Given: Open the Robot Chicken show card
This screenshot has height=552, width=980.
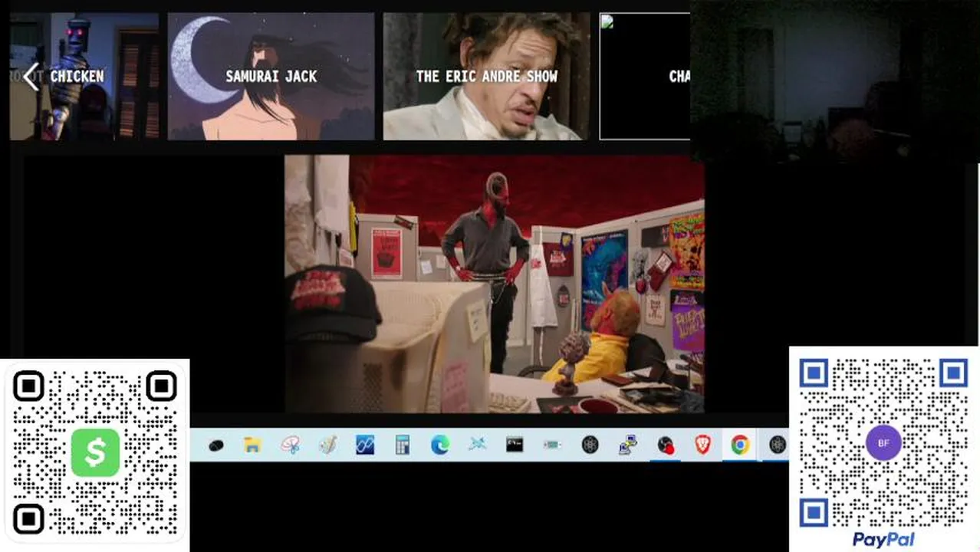Looking at the screenshot, I should [x=84, y=76].
